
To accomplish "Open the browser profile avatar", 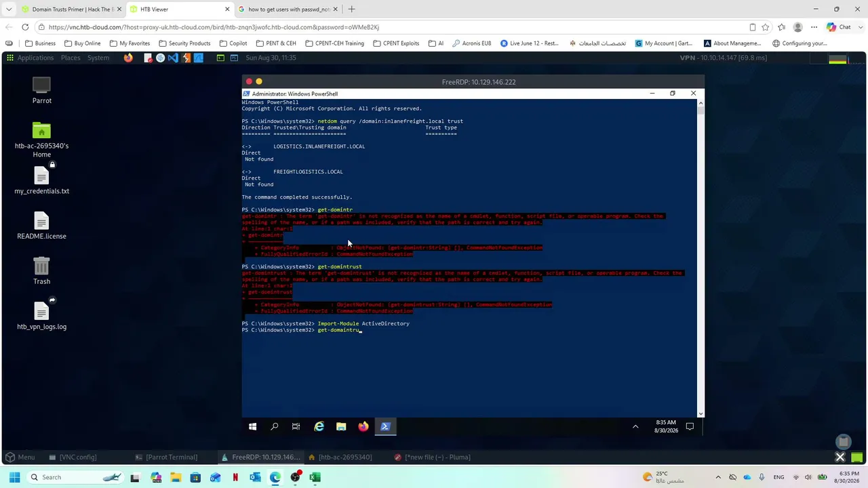I will point(797,27).
